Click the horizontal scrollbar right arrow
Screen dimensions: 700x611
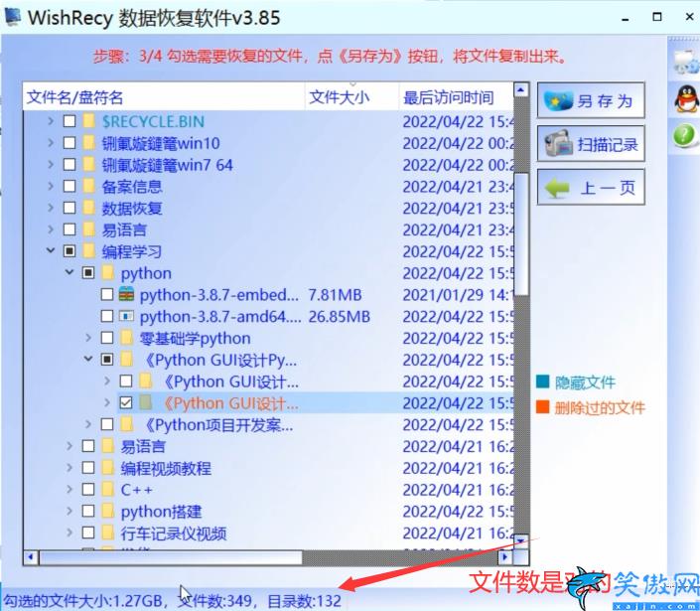(x=505, y=557)
